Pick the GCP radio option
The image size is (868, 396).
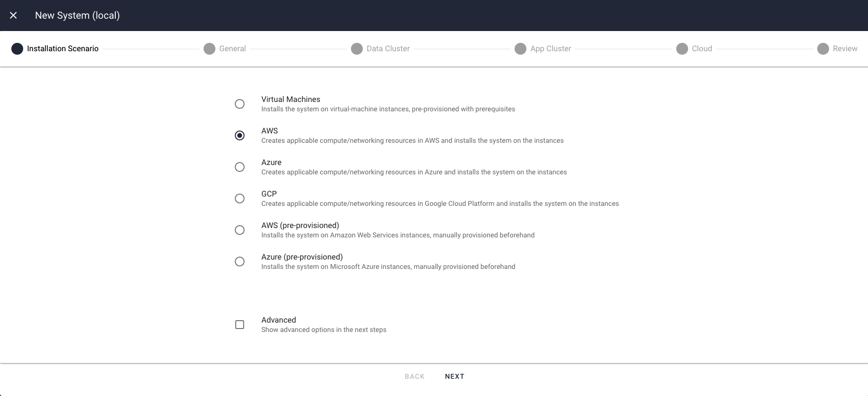(x=240, y=198)
